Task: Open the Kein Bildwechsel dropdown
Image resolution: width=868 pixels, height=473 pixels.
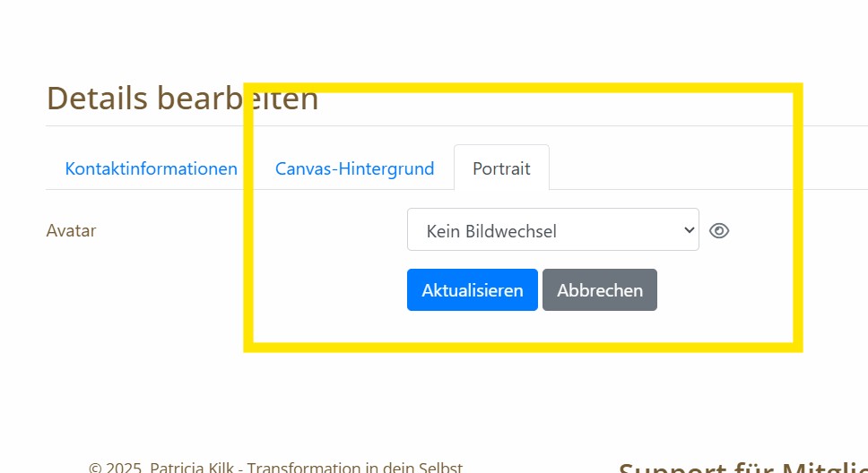Action: (552, 230)
